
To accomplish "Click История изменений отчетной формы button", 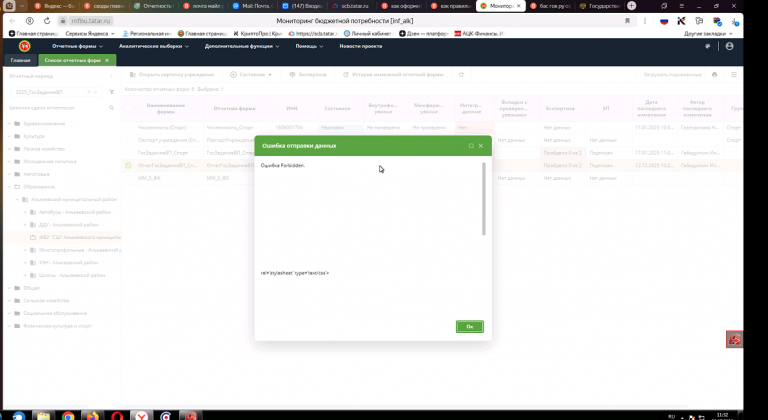I will (x=393, y=74).
